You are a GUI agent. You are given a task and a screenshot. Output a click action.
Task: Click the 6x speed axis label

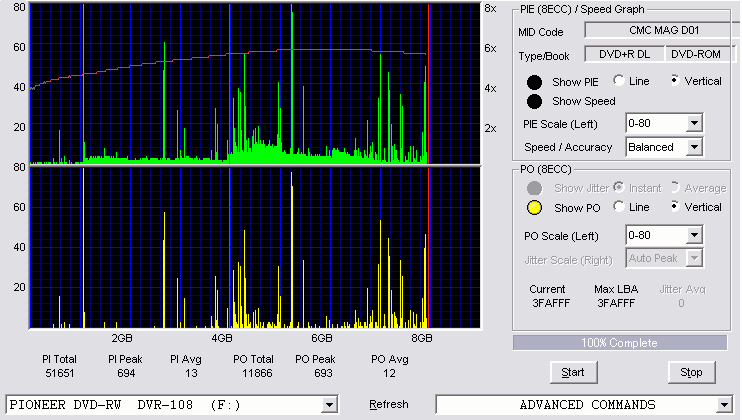[490, 48]
